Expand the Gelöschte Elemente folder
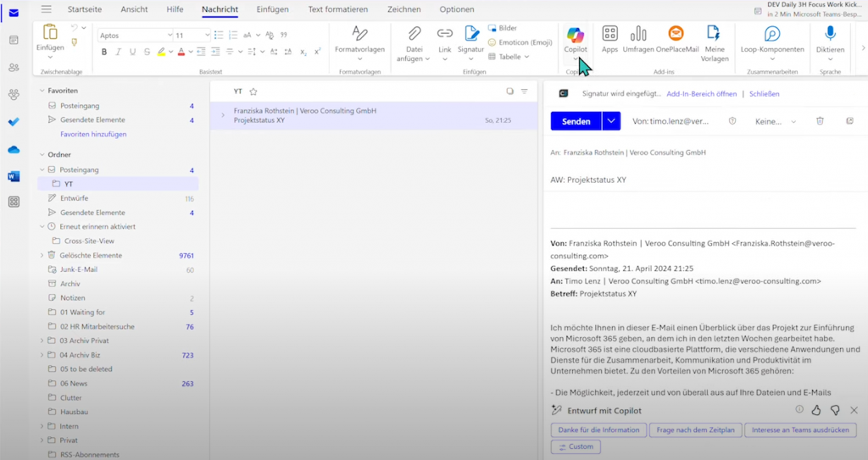Image resolution: width=868 pixels, height=460 pixels. 42,255
